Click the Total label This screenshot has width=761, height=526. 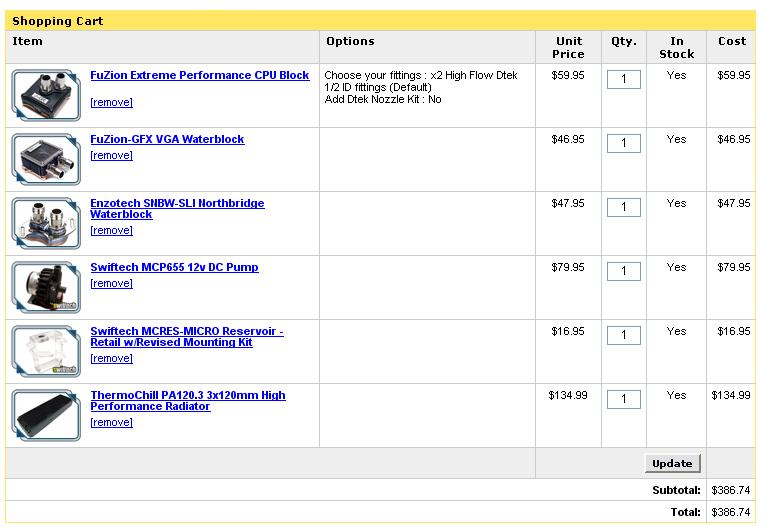[x=685, y=512]
